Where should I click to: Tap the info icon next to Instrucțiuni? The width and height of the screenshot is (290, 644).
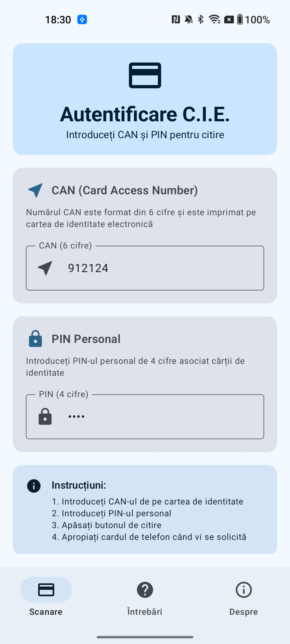[x=34, y=486]
